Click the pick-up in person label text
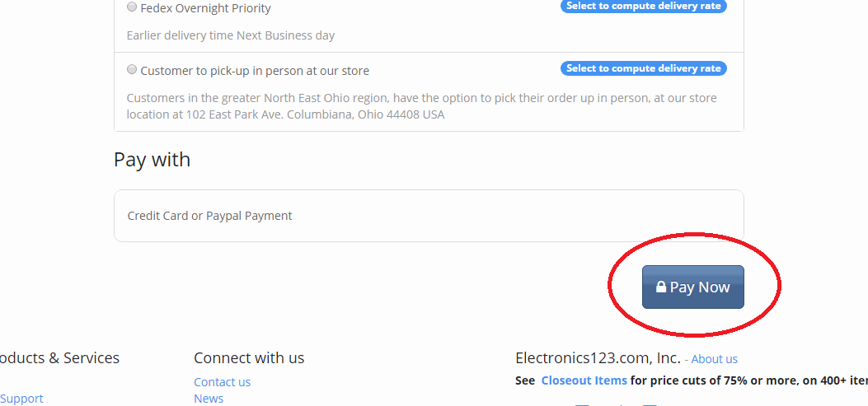The height and width of the screenshot is (406, 868). click(x=255, y=71)
